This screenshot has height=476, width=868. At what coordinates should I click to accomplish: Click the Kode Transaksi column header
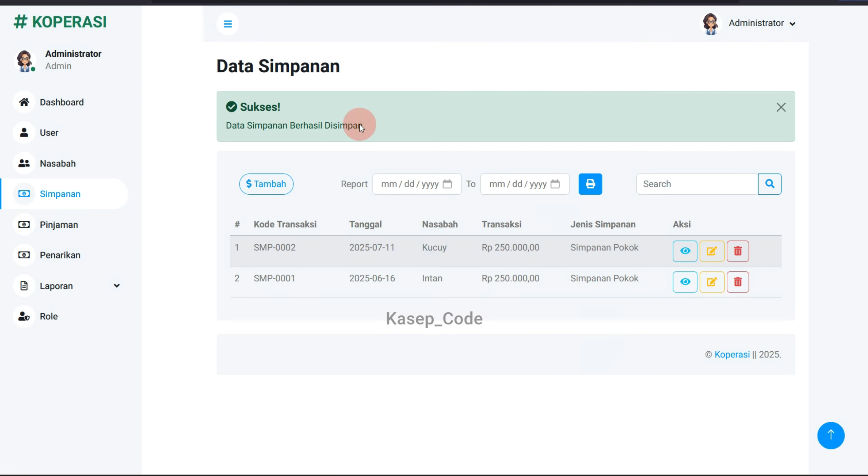click(285, 224)
